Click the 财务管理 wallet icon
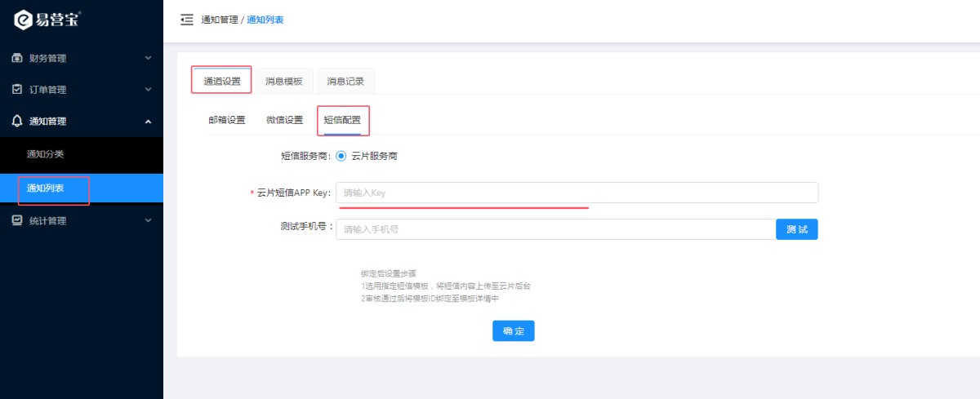Viewport: 980px width, 399px height. [x=17, y=59]
